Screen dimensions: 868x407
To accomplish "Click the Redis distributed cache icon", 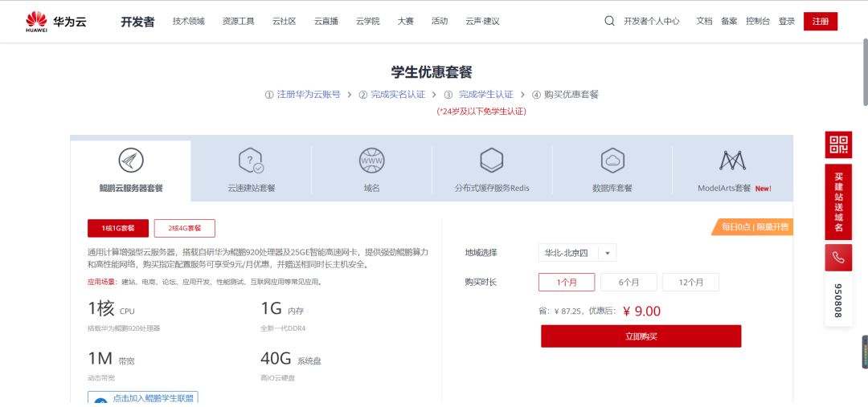I will click(492, 161).
